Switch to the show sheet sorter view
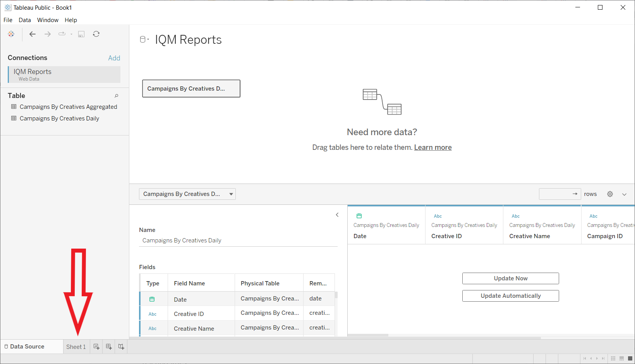The height and width of the screenshot is (364, 635). tap(613, 358)
